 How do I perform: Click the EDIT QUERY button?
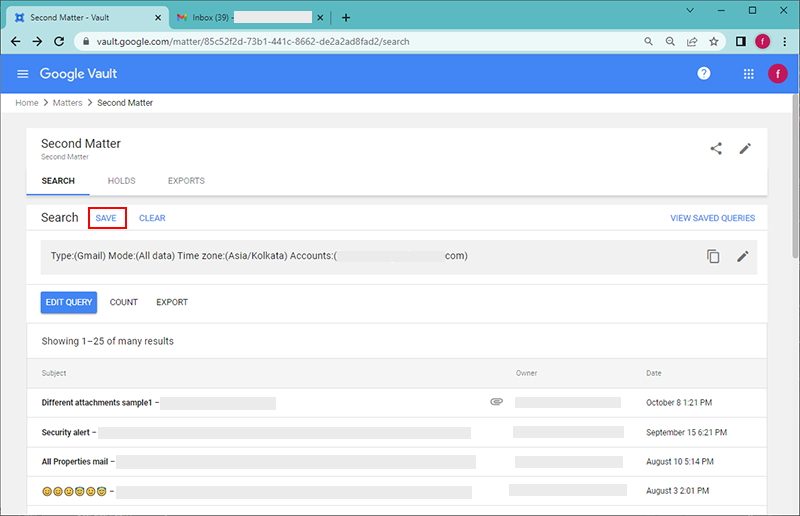tap(69, 302)
